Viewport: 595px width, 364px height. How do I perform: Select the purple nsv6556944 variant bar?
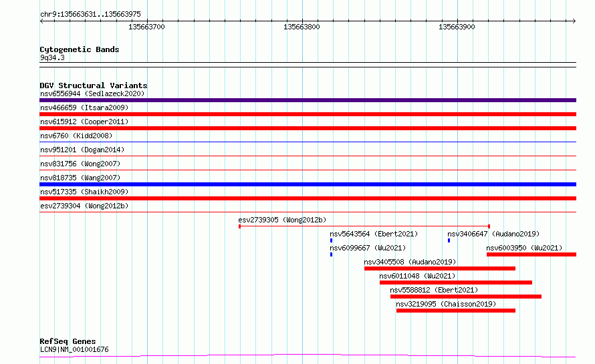308,100
